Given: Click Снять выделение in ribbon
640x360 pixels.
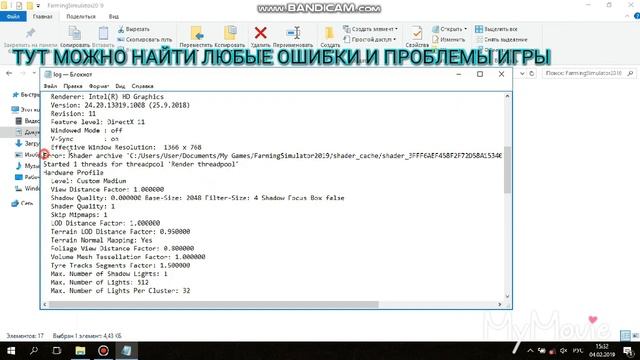Looking at the screenshot, I should [502, 40].
